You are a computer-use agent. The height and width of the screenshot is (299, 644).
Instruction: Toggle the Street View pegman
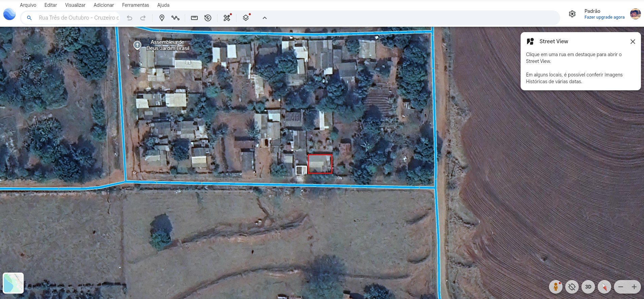[556, 287]
